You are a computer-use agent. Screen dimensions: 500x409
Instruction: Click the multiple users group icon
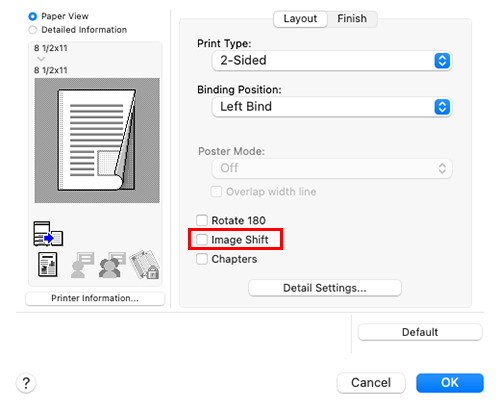[x=112, y=265]
